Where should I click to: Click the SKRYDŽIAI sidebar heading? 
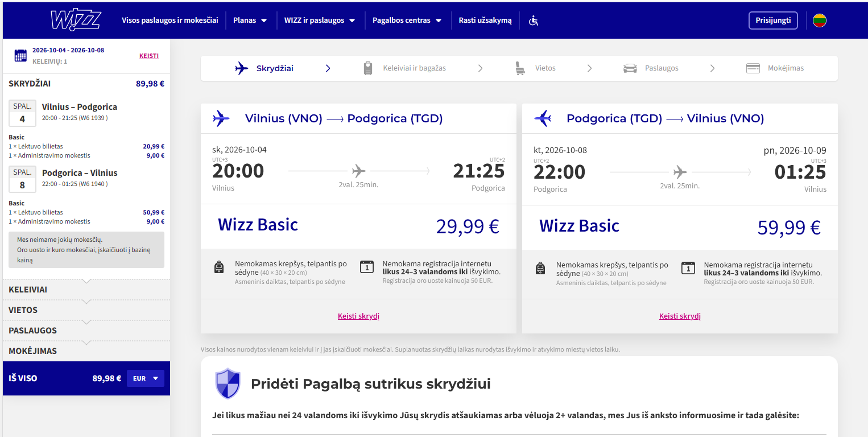click(30, 84)
